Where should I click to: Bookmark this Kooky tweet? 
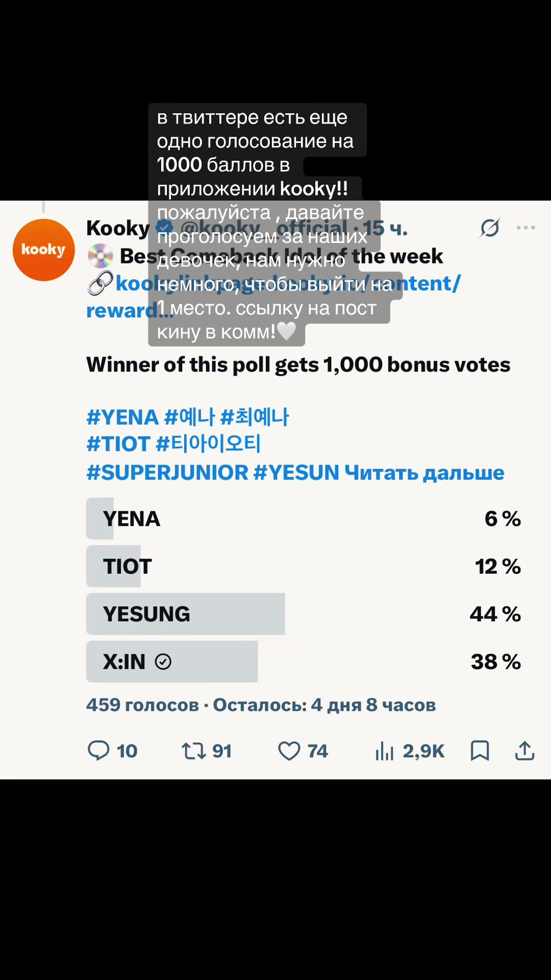point(480,751)
